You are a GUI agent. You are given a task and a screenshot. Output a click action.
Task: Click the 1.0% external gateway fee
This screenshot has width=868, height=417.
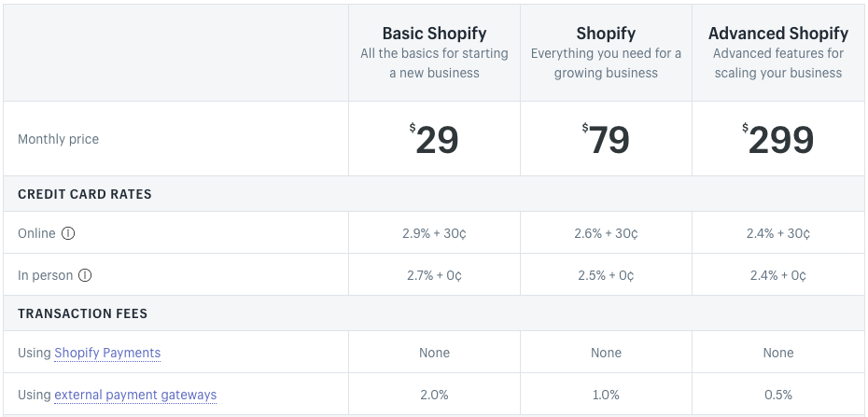point(606,395)
